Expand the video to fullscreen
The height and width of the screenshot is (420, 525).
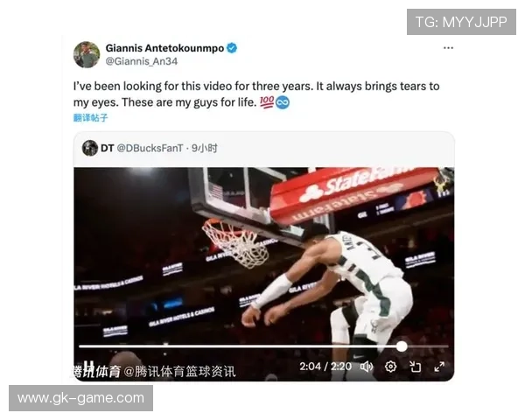coord(439,367)
